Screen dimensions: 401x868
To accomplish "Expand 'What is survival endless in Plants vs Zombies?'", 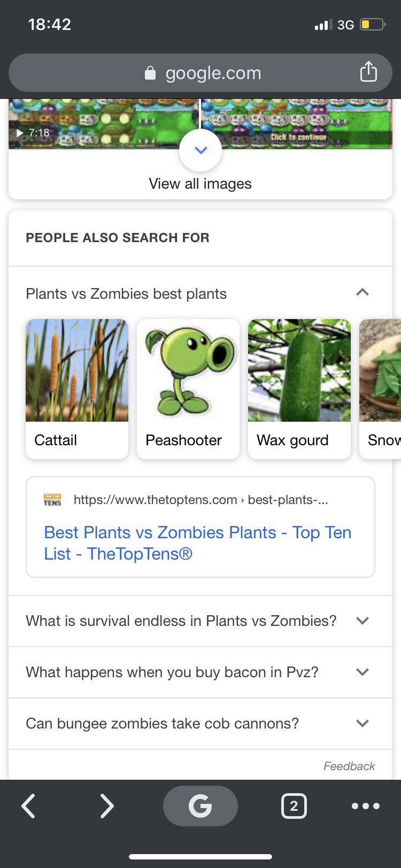I will click(x=362, y=621).
